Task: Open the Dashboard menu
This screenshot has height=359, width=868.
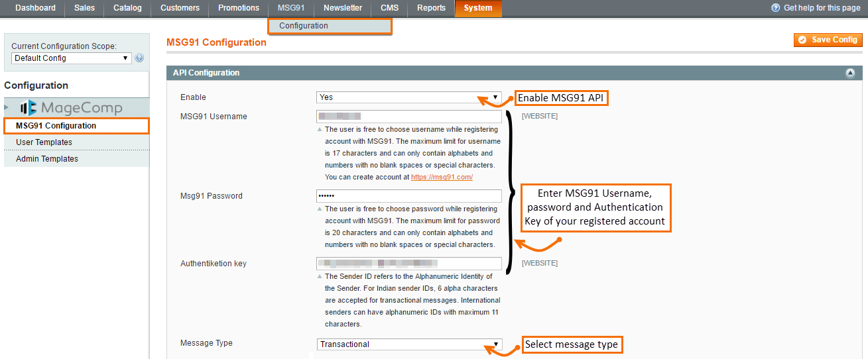Action: (35, 8)
